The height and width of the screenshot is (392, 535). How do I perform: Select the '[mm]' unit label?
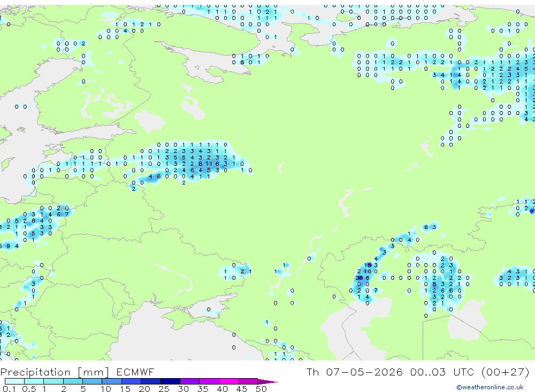tap(94, 372)
